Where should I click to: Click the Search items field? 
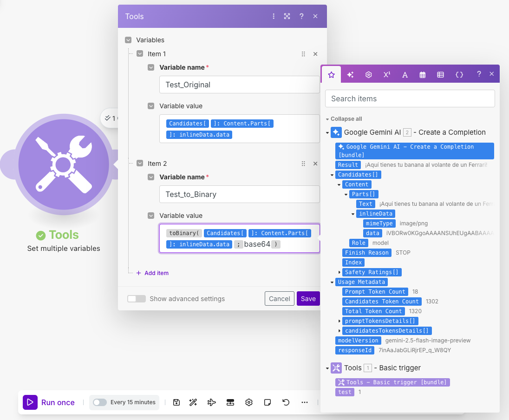(x=410, y=98)
